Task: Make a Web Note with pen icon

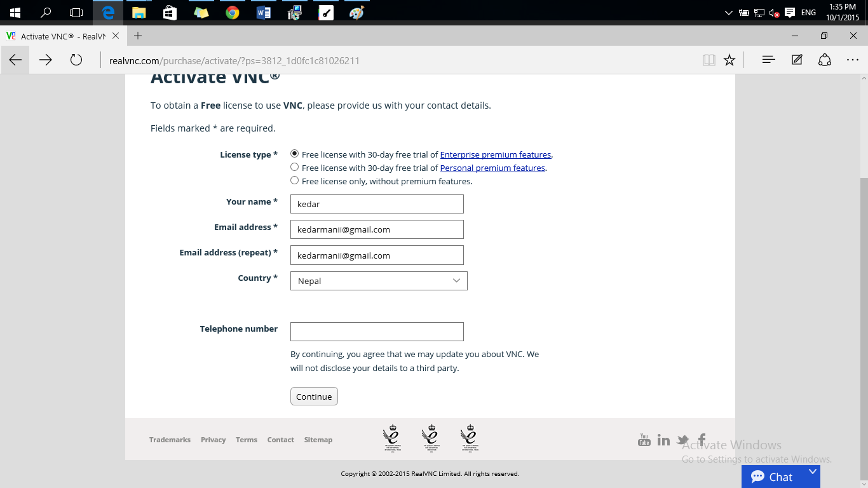Action: pyautogui.click(x=797, y=60)
